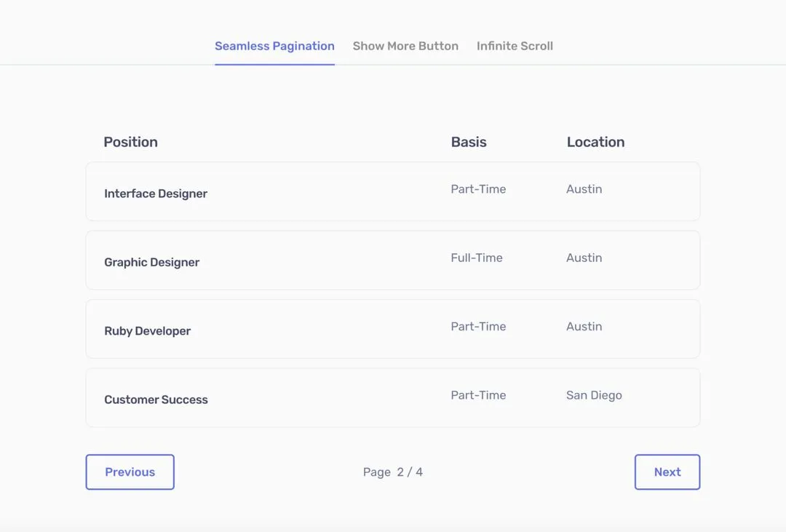
Task: Select Austin location of Graphic Designer
Action: (584, 257)
